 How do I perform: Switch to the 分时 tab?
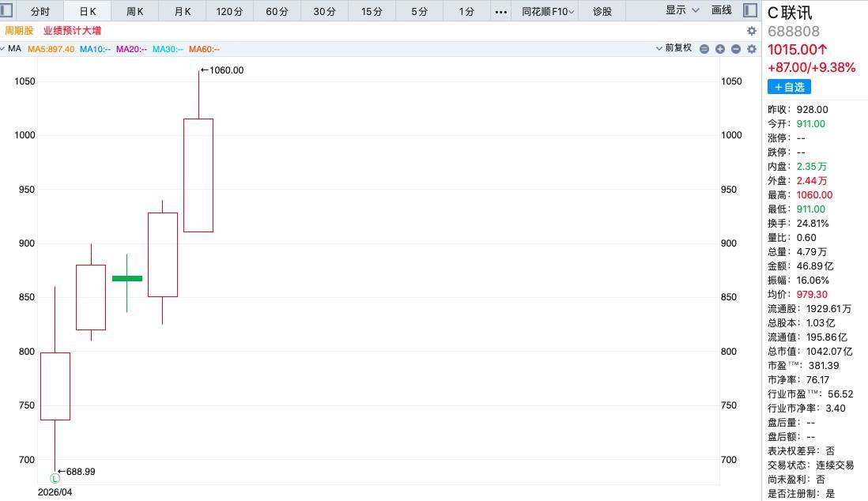40,12
